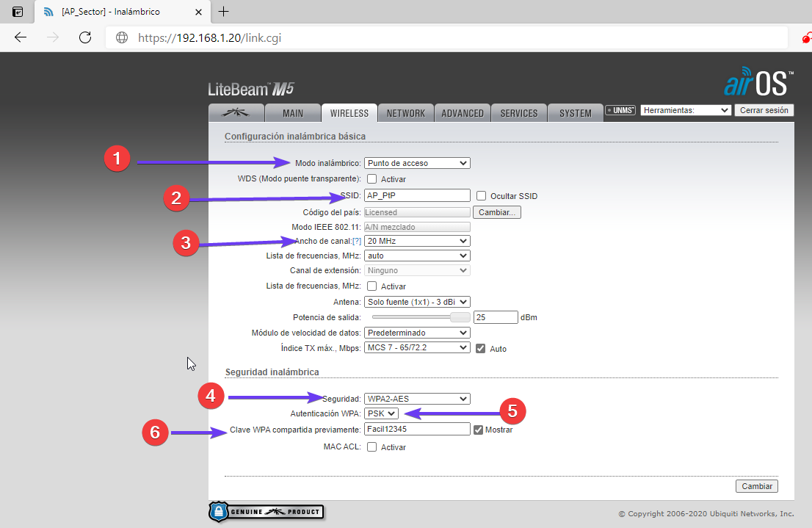The height and width of the screenshot is (528, 812).
Task: Open the Ubiquiti logo tab
Action: pos(236,113)
